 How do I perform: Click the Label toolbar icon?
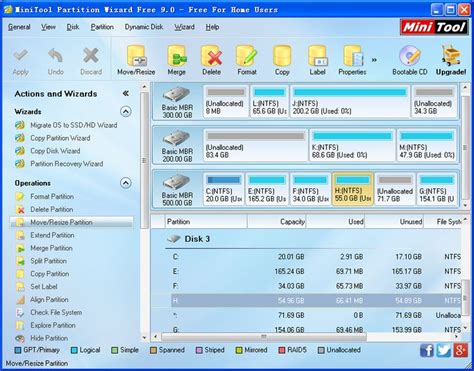[x=317, y=56]
